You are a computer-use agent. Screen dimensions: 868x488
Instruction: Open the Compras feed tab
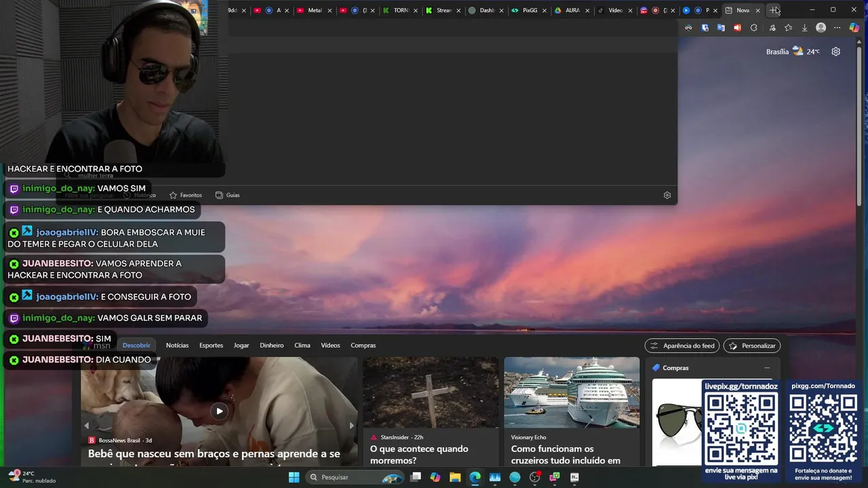(x=363, y=345)
